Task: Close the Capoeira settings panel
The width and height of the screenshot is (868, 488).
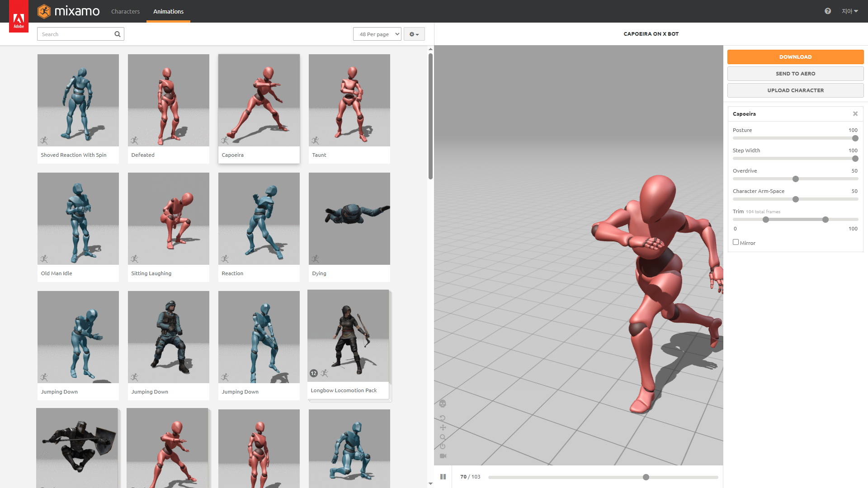Action: (855, 114)
